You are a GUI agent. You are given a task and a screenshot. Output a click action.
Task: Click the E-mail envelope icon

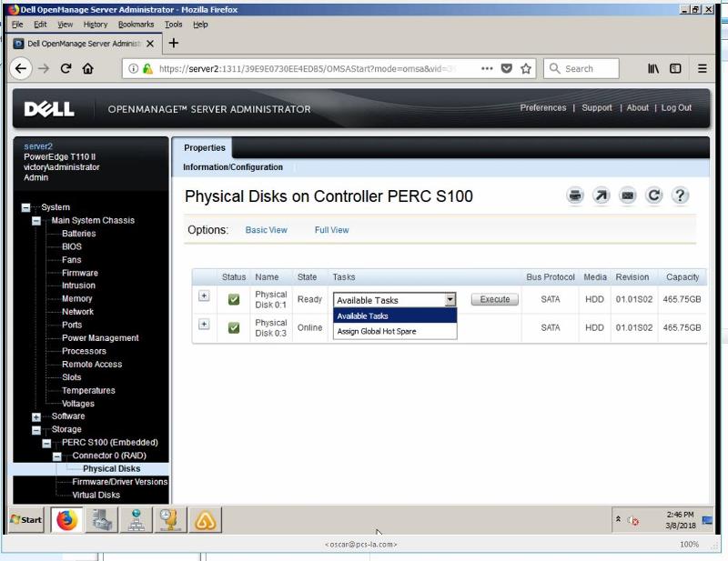coord(628,195)
